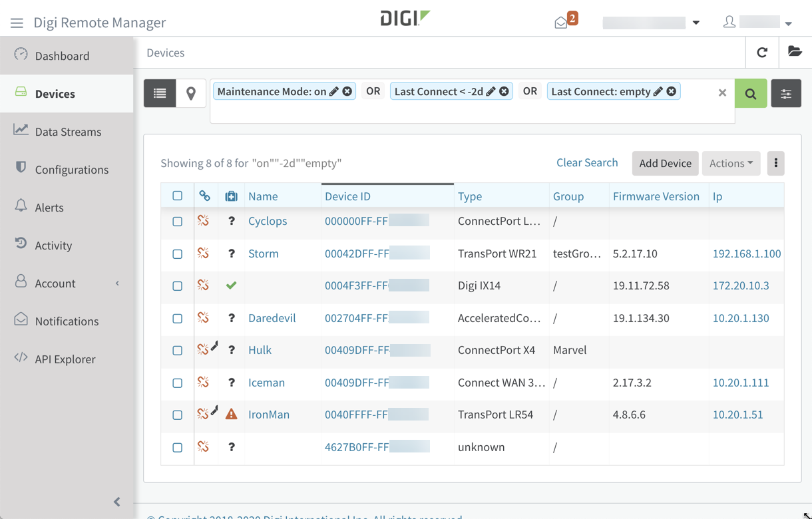Select the Iceman device checkbox

178,383
